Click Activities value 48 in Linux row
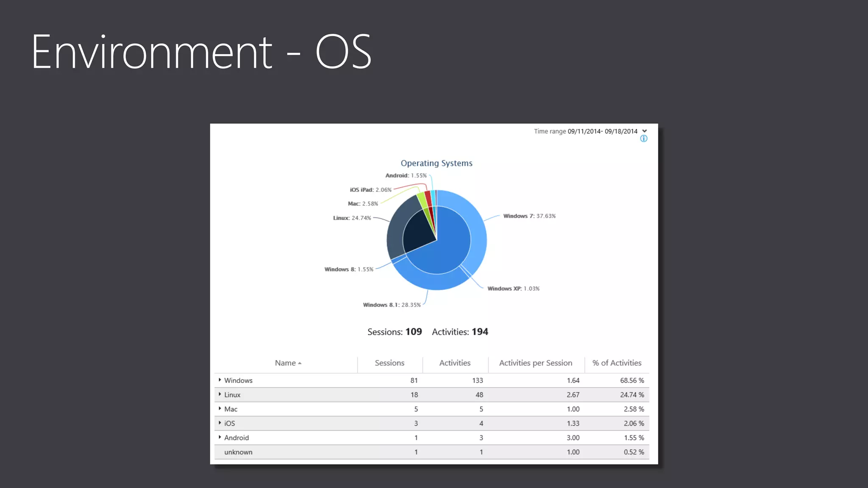The width and height of the screenshot is (868, 488). (x=479, y=395)
